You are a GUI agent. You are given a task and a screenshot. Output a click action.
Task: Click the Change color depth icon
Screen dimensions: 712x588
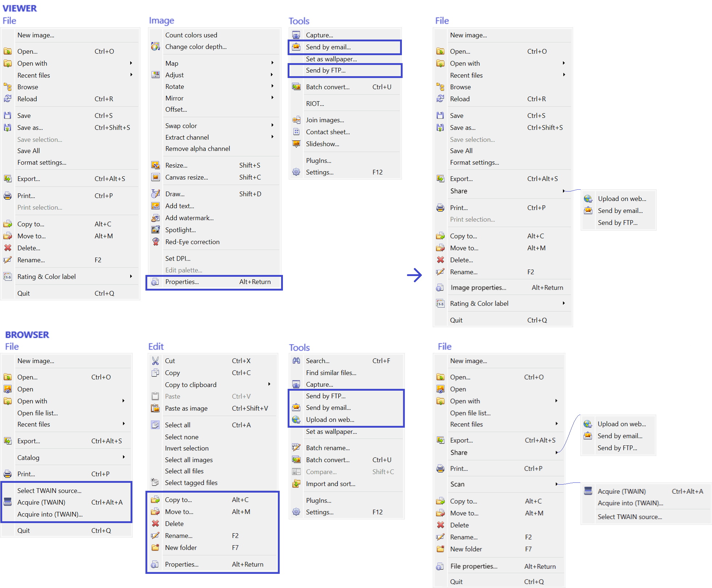click(155, 47)
